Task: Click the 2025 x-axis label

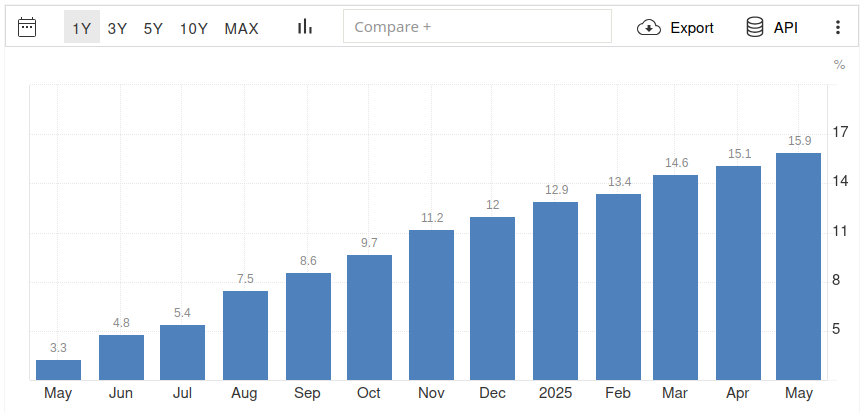Action: pyautogui.click(x=555, y=394)
